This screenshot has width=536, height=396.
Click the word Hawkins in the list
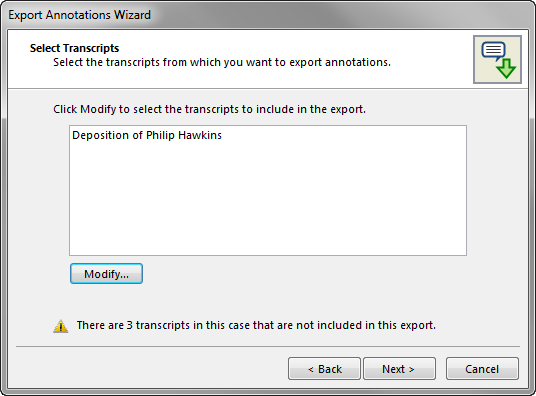tap(200, 135)
